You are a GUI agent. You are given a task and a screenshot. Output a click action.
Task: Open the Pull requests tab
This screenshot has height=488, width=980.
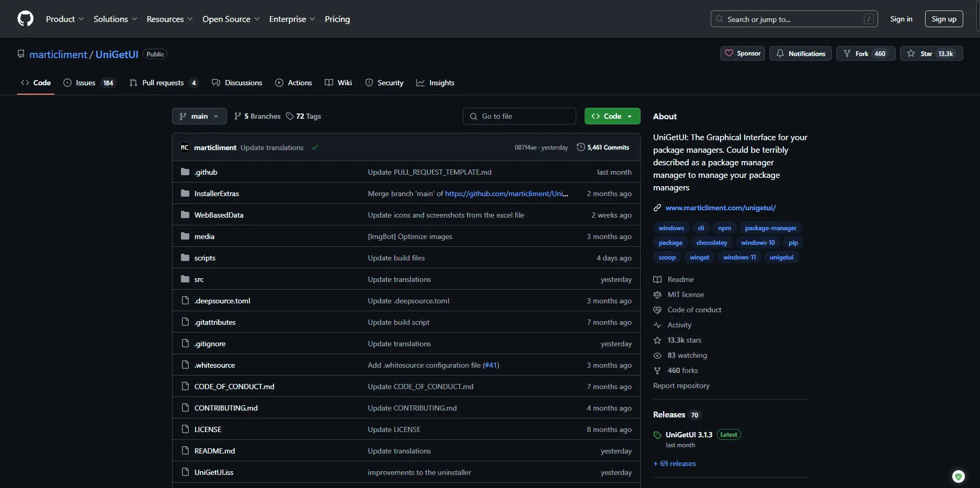click(x=163, y=83)
